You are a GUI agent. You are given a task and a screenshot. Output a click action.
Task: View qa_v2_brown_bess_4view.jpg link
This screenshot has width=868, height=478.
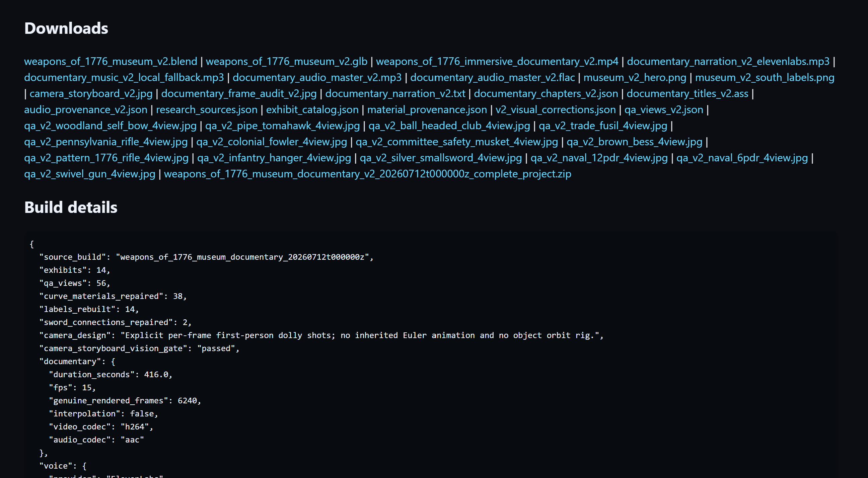pyautogui.click(x=634, y=142)
